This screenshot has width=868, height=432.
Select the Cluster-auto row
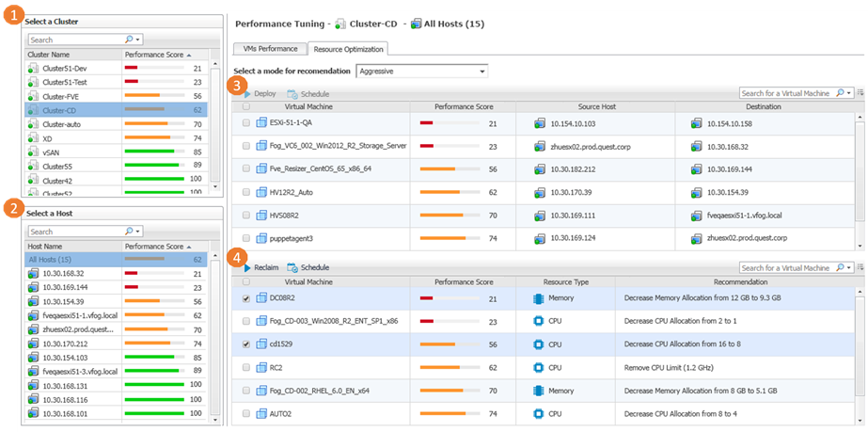click(x=117, y=124)
